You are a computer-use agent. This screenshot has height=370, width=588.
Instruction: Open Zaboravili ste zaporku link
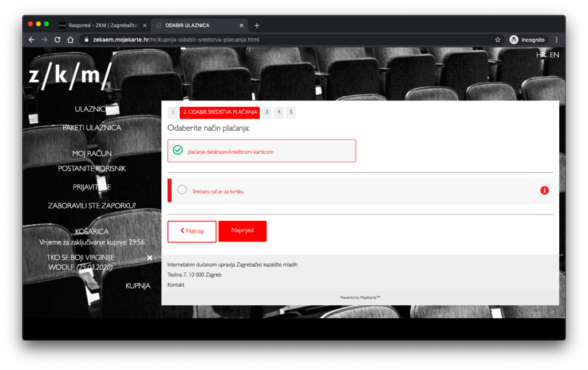(x=92, y=205)
